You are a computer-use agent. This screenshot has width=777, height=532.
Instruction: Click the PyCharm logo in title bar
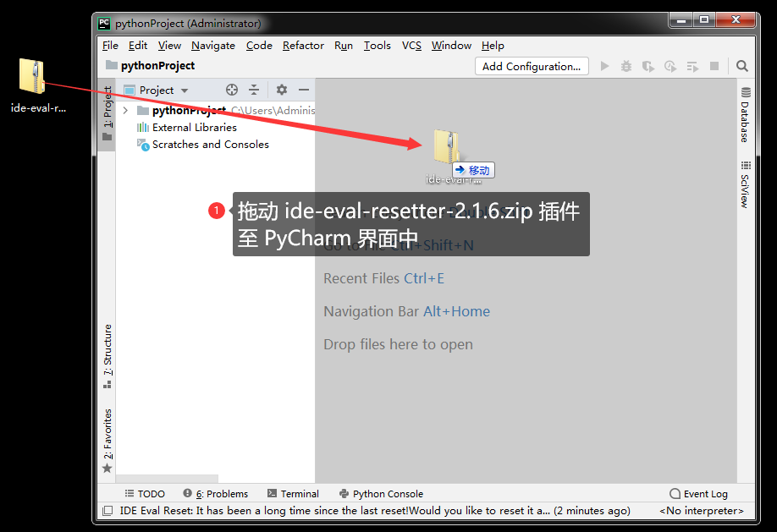point(104,24)
